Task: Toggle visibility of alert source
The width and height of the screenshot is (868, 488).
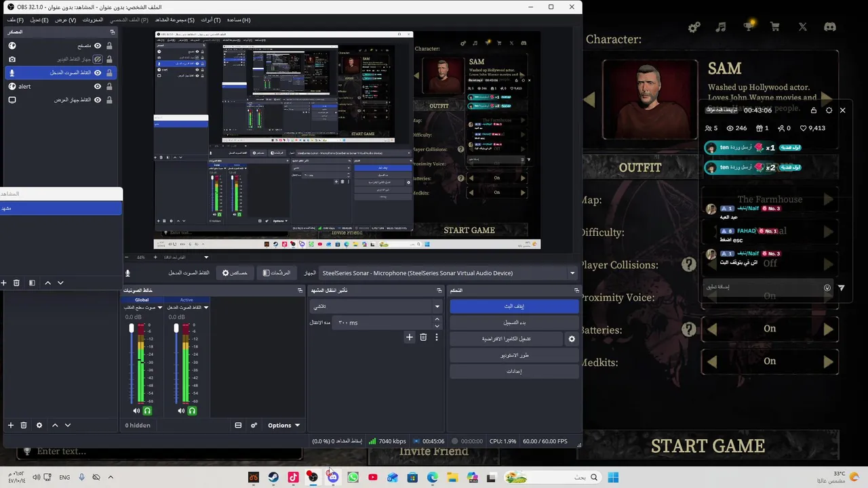Action: [98, 86]
